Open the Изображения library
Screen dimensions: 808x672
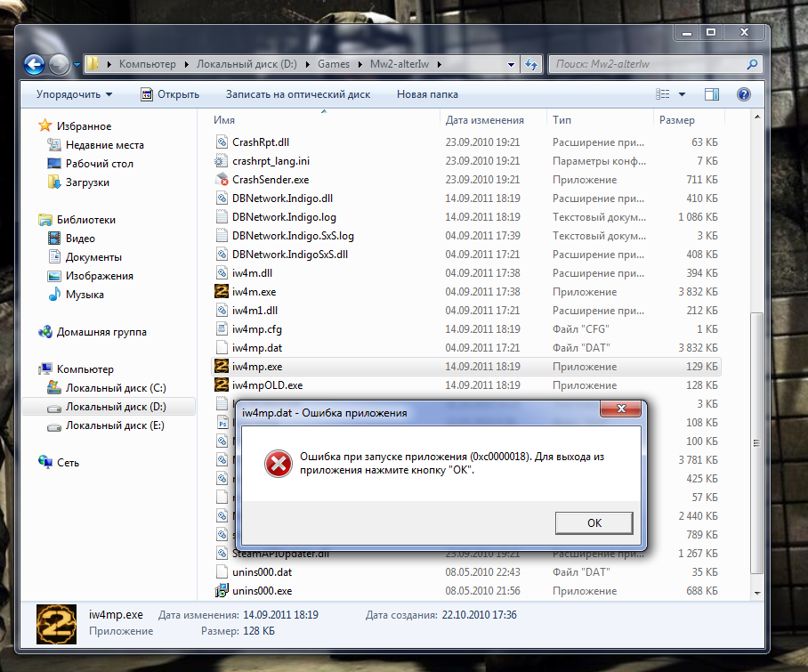[x=100, y=276]
